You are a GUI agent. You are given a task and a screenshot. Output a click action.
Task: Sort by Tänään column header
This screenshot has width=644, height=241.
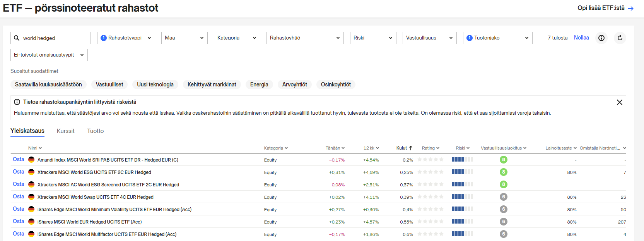[x=335, y=148]
